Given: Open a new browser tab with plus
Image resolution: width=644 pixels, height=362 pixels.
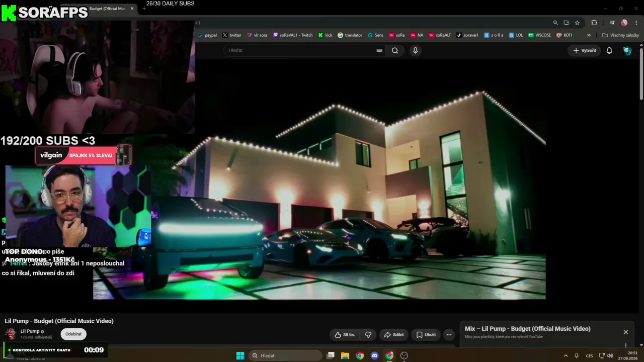Looking at the screenshot, I should (x=144, y=9).
